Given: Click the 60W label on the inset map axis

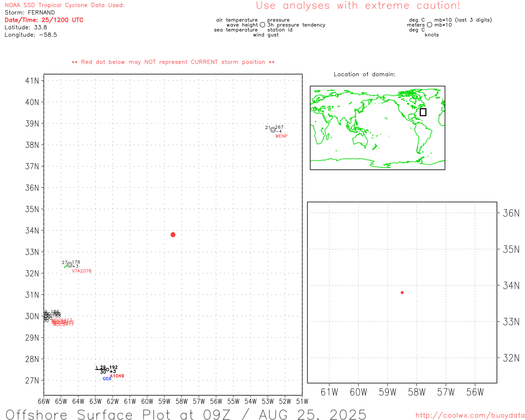Looking at the screenshot, I should (x=358, y=392).
